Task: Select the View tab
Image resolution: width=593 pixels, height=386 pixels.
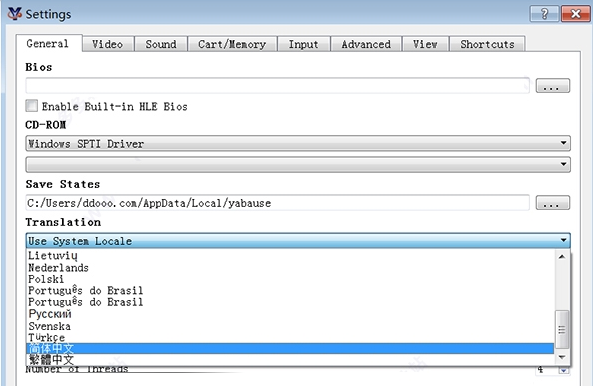Action: 425,44
